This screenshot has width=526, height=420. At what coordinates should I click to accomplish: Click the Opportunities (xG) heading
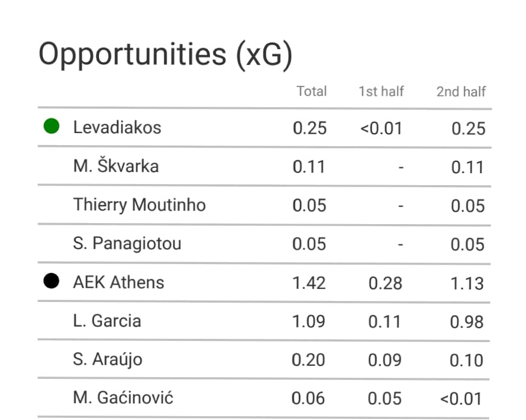(x=166, y=55)
